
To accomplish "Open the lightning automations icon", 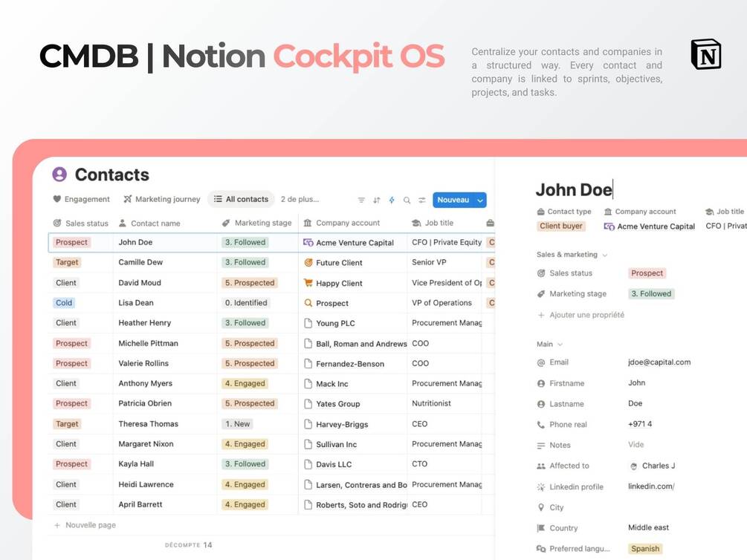I will point(392,200).
